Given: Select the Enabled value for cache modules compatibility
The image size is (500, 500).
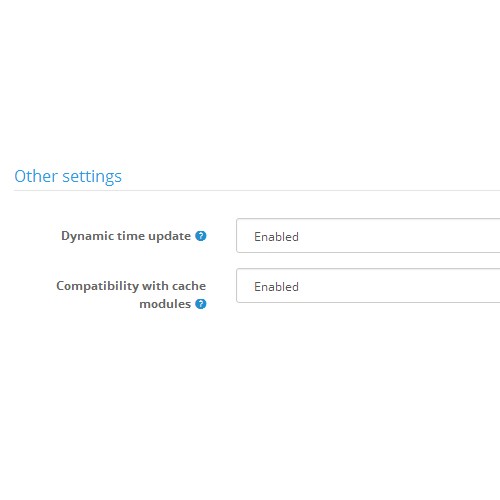Looking at the screenshot, I should 276,287.
